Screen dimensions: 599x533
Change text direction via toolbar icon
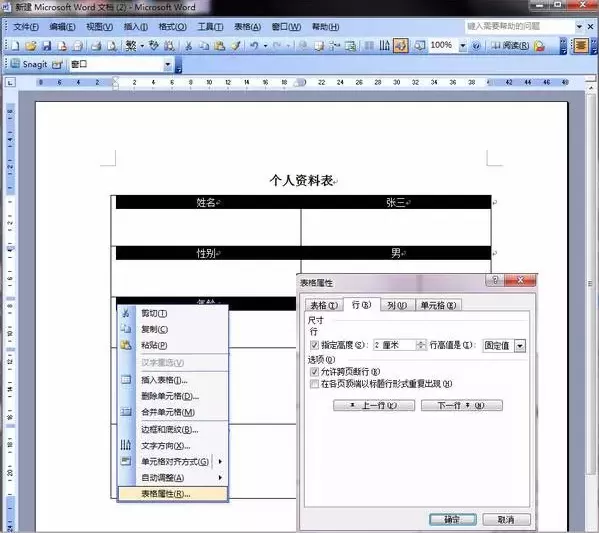[384, 46]
